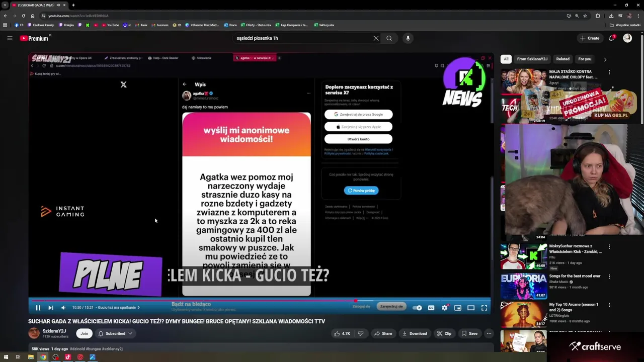
Task: Open options for 'MAJA STAŚKO KONTRA' video
Action: (609, 72)
